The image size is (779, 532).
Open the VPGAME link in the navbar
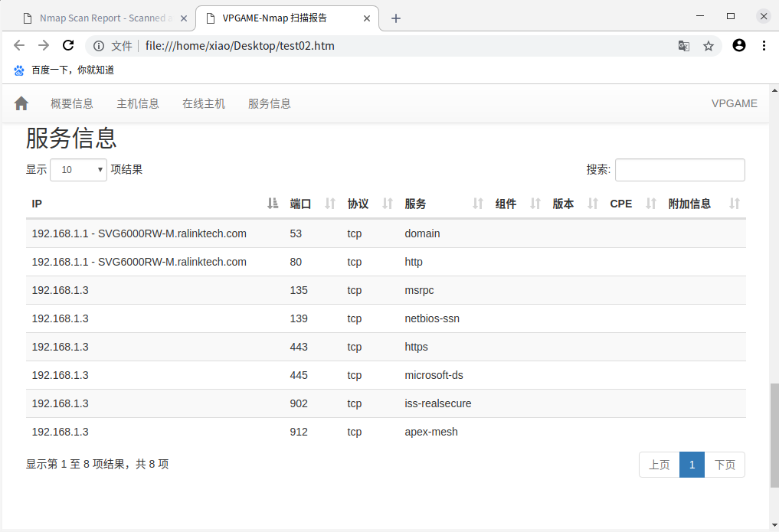[x=734, y=103]
